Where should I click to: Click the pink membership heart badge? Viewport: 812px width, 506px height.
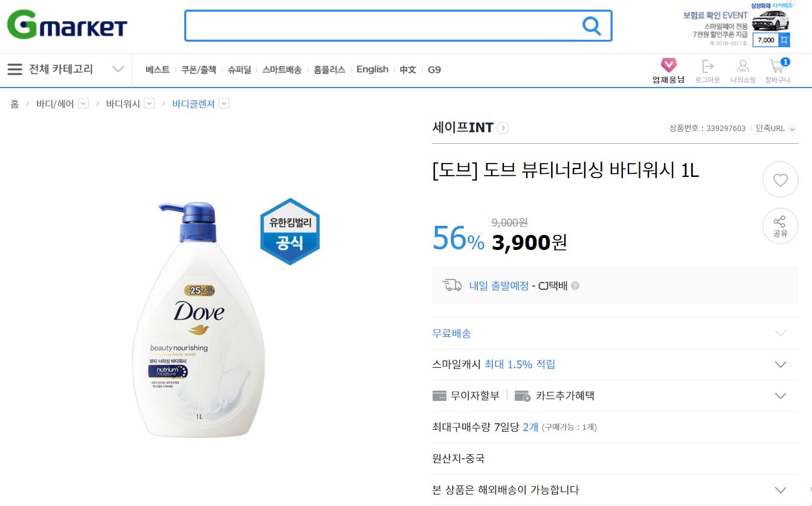click(669, 65)
